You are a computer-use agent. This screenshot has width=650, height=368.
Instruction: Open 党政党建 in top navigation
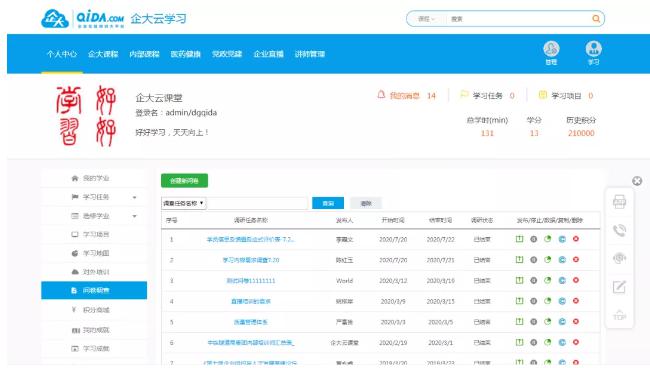(x=227, y=54)
